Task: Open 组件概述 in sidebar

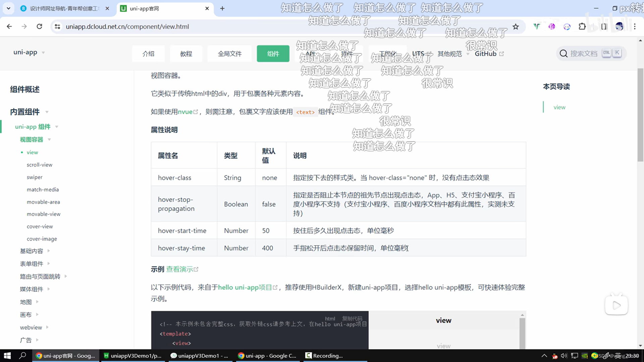Action: click(x=25, y=89)
